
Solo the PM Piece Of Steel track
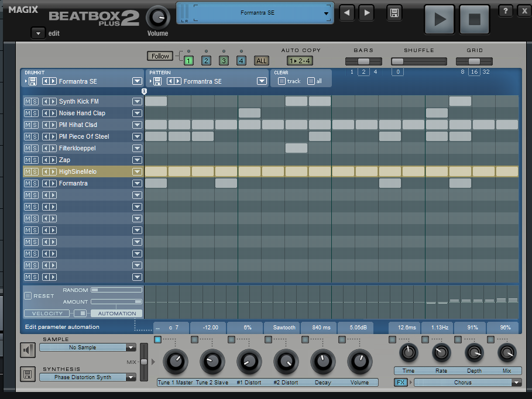(35, 136)
